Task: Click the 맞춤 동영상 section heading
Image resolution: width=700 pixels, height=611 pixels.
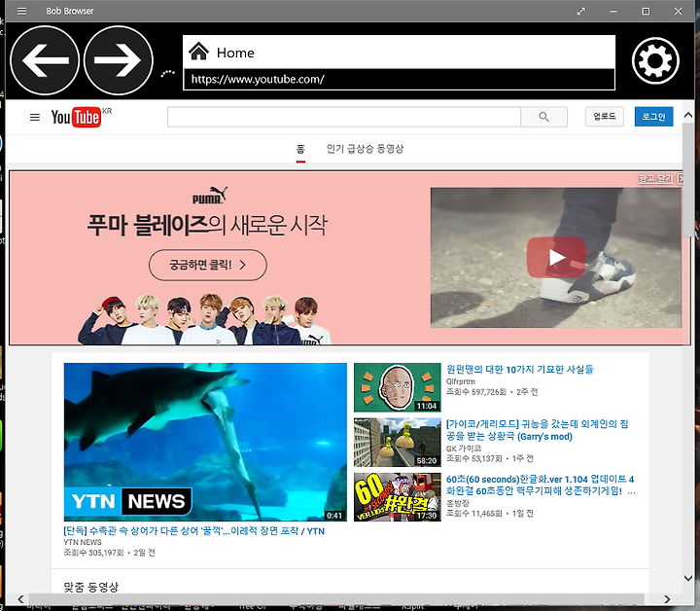Action: pos(91,587)
